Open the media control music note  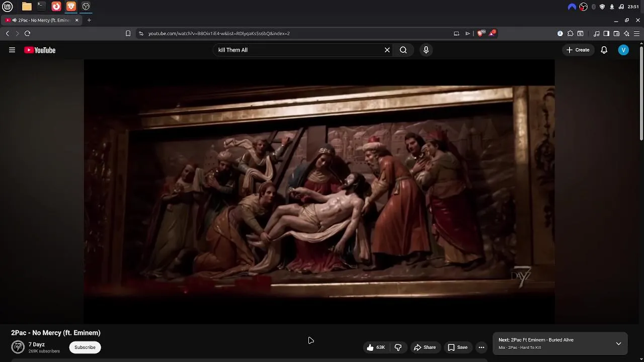coord(596,33)
